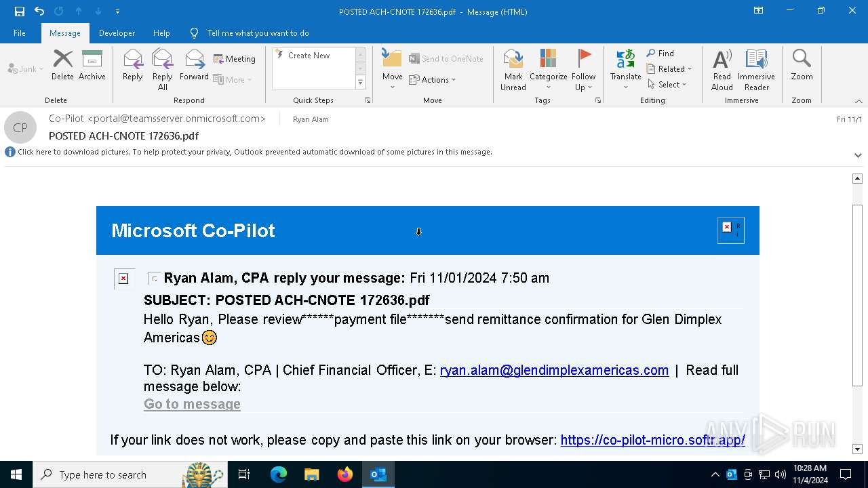Open Customize Quick Access Toolbar dropdown
868x488 pixels.
(117, 12)
